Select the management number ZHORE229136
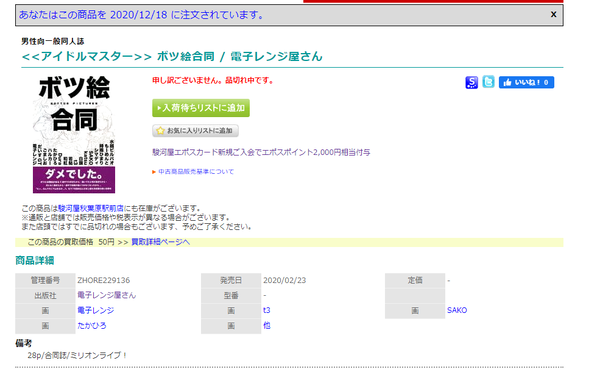Viewport: 600px width, 369px height. coord(104,280)
